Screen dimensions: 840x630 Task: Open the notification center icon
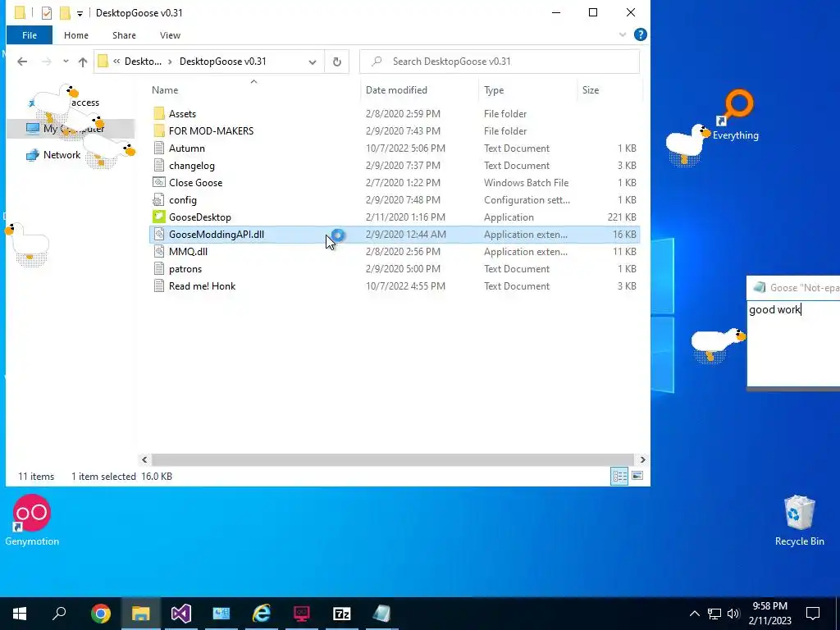click(813, 614)
